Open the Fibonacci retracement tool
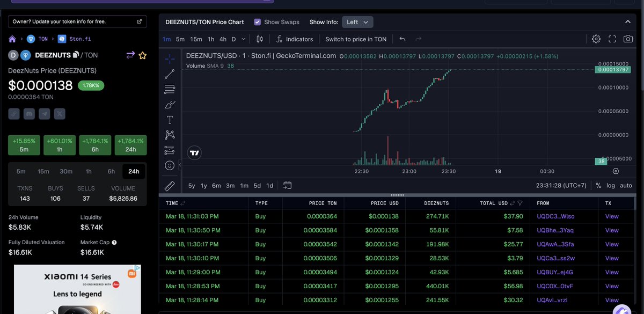The image size is (644, 314). click(170, 89)
